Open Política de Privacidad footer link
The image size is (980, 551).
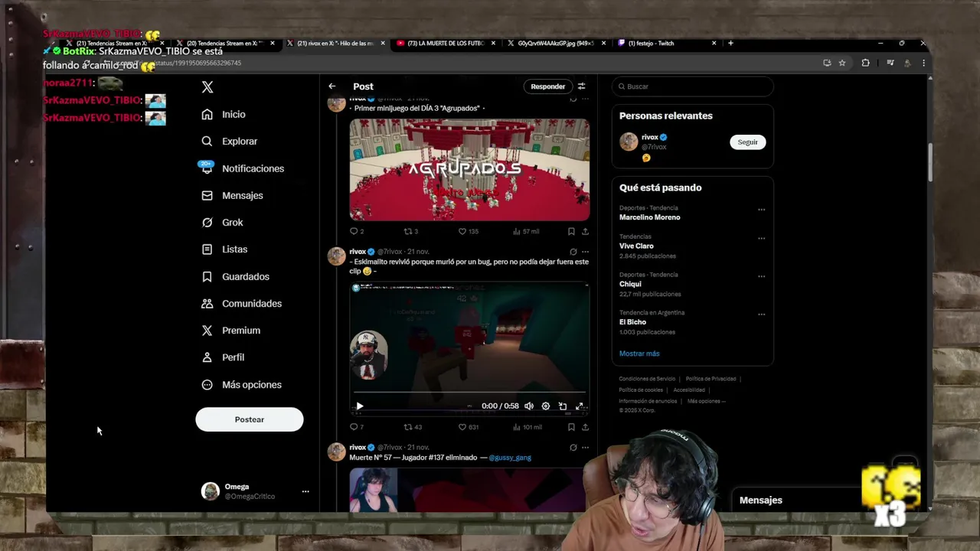coord(710,379)
